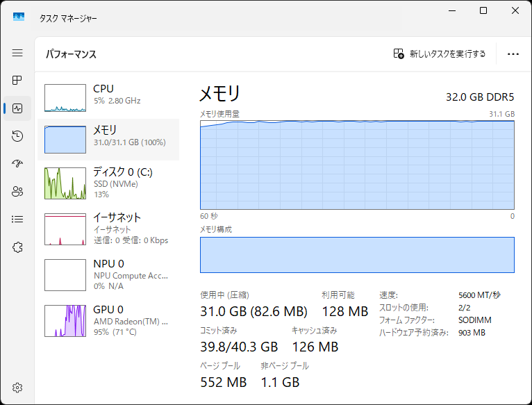Click the Task Manager app icon in title bar
This screenshot has height=405, width=532.
coord(19,17)
